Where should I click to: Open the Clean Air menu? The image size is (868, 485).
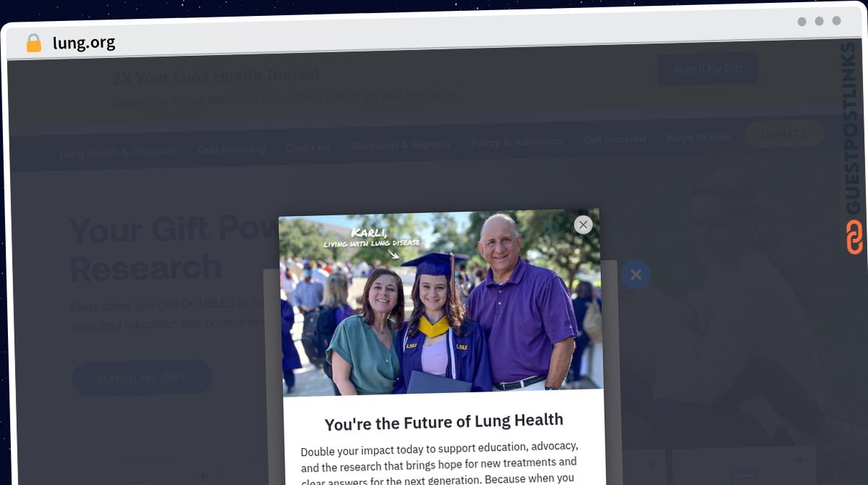[308, 147]
